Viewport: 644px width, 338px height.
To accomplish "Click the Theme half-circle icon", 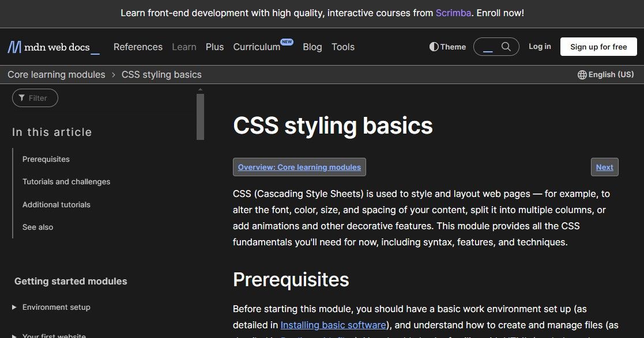I will tap(434, 47).
